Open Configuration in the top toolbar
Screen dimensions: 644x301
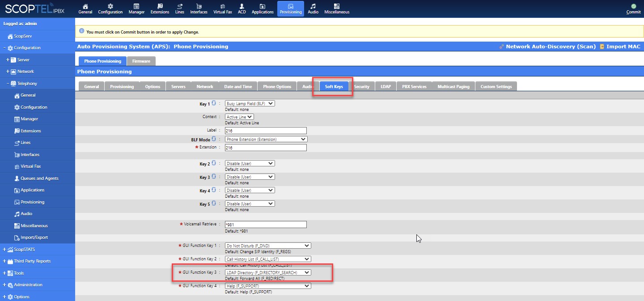point(110,8)
